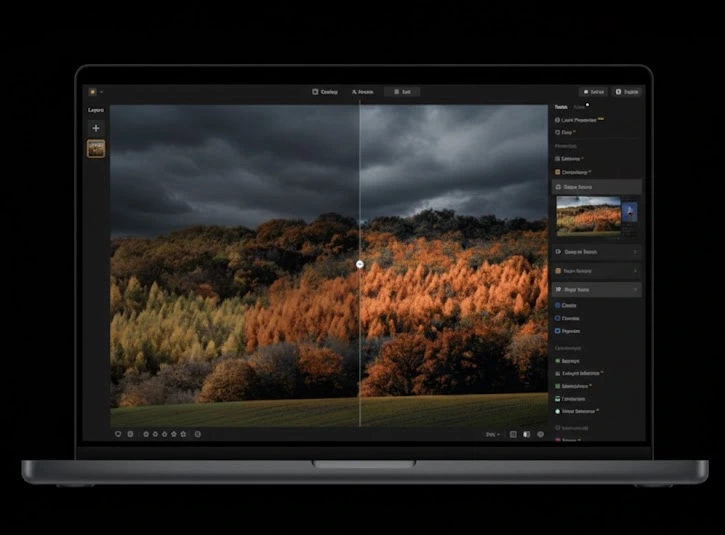Rate the photo one star
The height and width of the screenshot is (535, 725).
[x=146, y=434]
